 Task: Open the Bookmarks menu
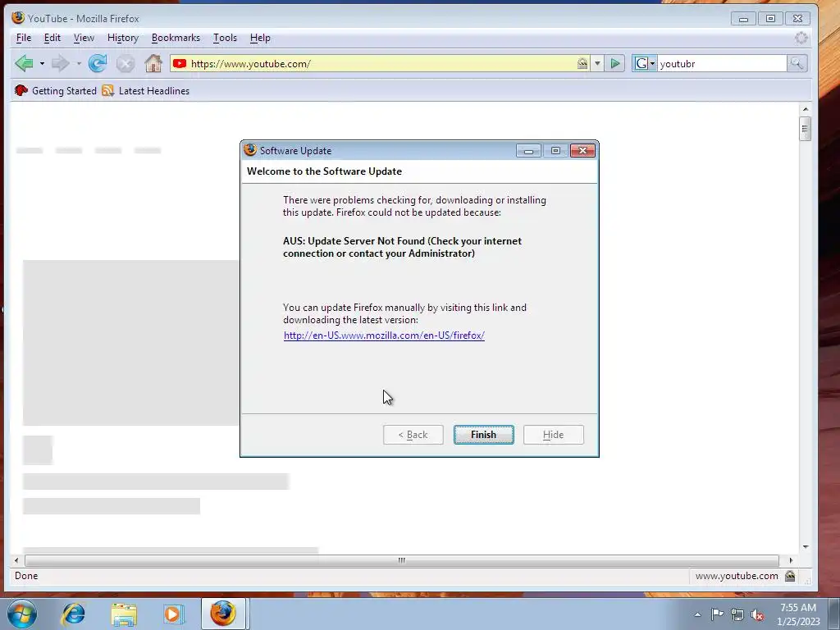click(176, 38)
